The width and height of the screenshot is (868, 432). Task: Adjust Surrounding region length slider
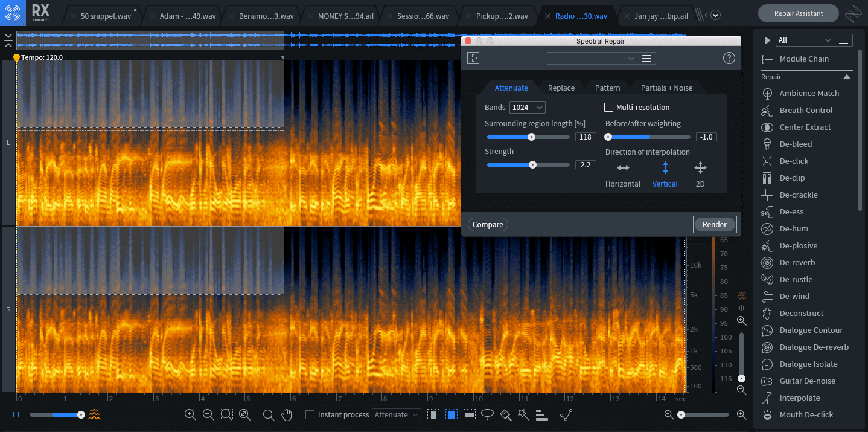click(528, 137)
